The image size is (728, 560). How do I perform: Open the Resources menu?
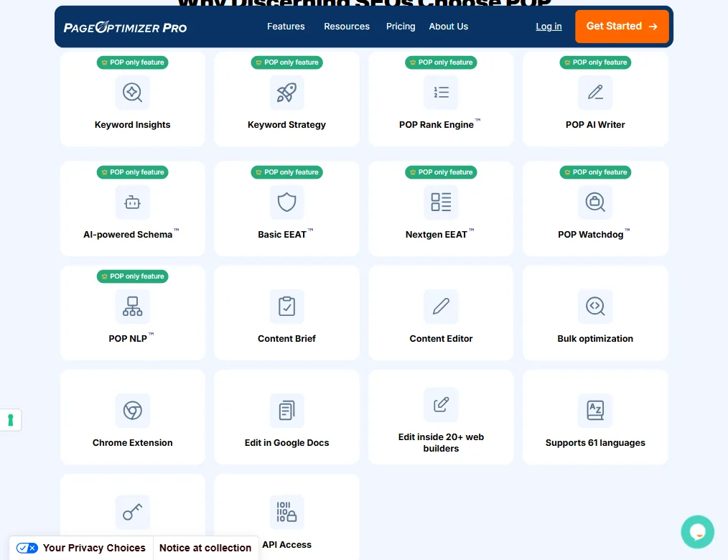[347, 27]
